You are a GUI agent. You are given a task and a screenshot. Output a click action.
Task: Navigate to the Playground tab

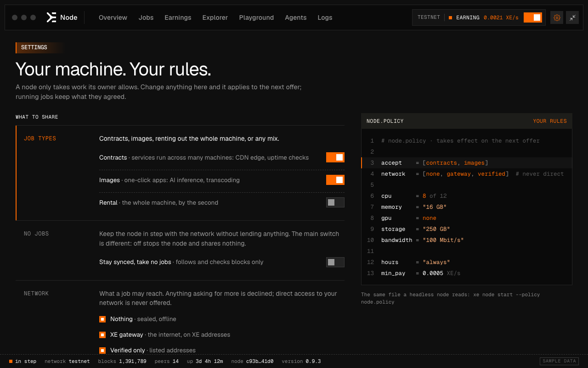[256, 17]
